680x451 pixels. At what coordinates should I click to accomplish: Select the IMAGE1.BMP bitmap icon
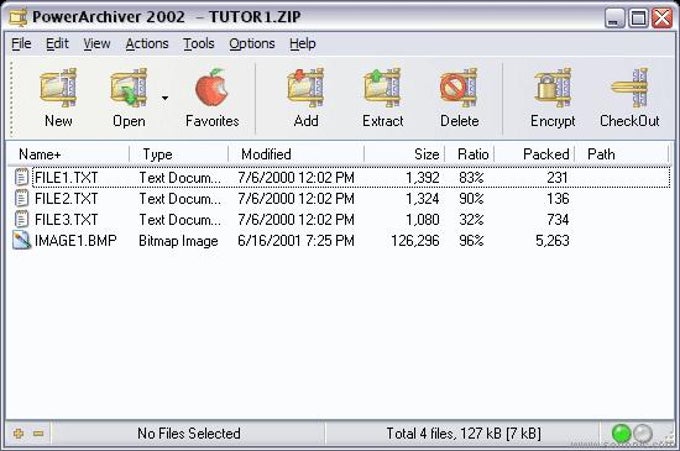click(x=22, y=240)
